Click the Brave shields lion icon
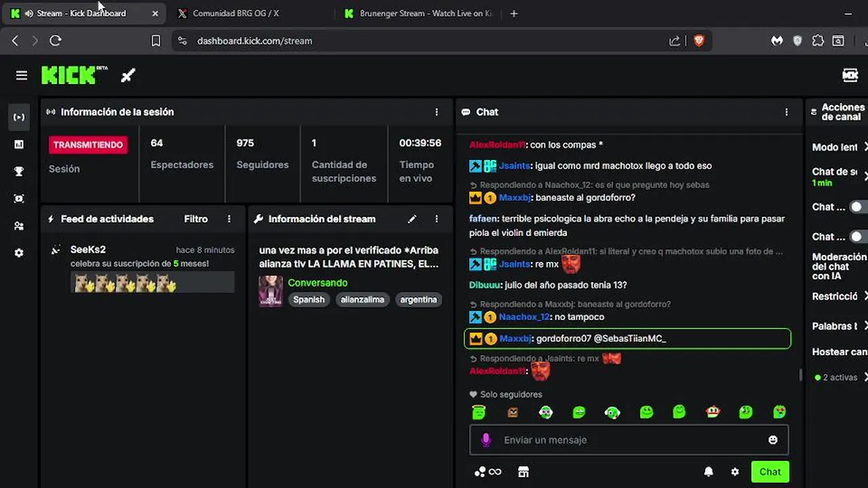868x488 pixels. click(699, 41)
